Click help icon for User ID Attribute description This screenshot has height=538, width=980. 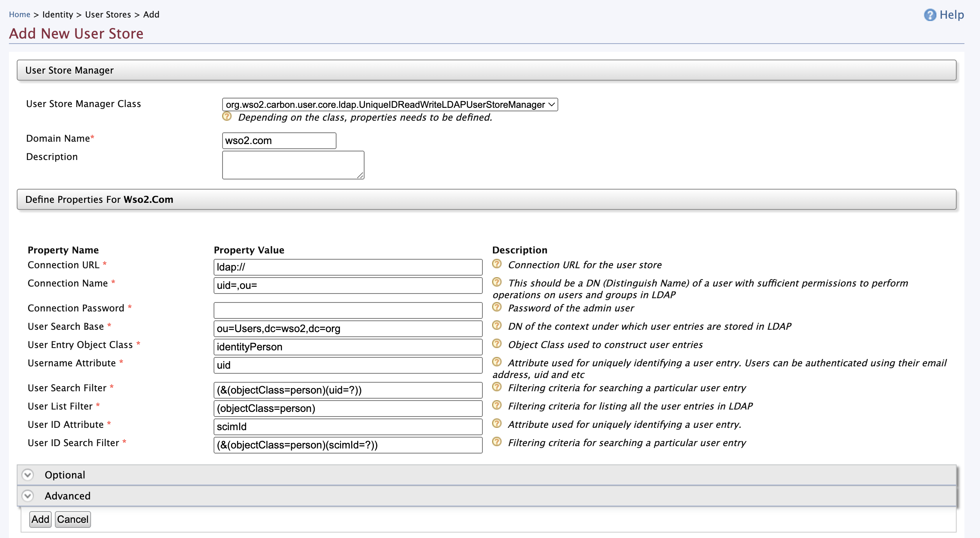tap(496, 424)
